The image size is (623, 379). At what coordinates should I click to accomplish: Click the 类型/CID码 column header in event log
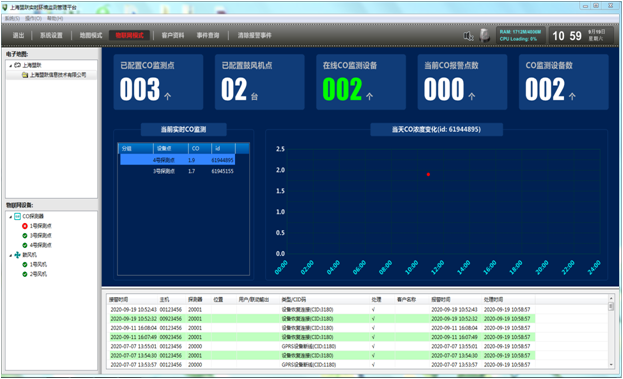[x=294, y=300]
